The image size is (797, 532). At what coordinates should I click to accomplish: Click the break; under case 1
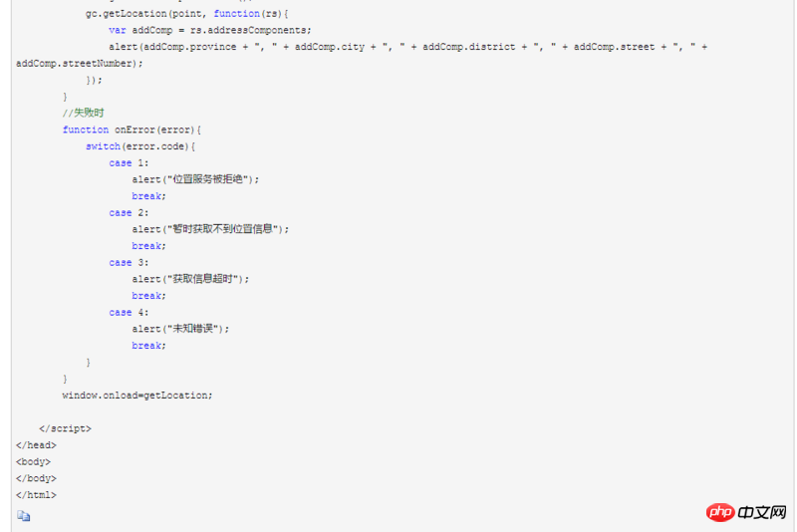pos(148,196)
